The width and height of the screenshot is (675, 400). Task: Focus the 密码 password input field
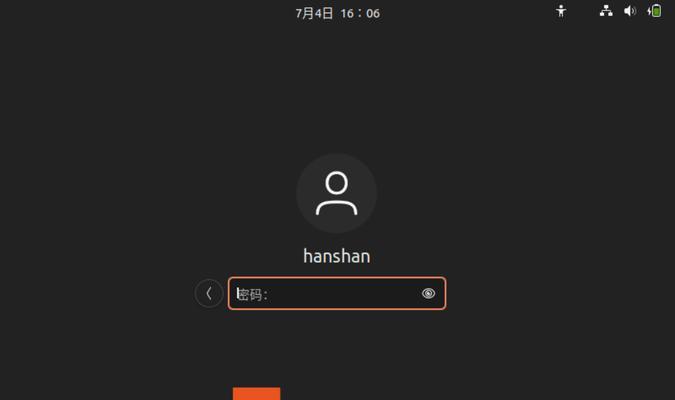pyautogui.click(x=337, y=293)
